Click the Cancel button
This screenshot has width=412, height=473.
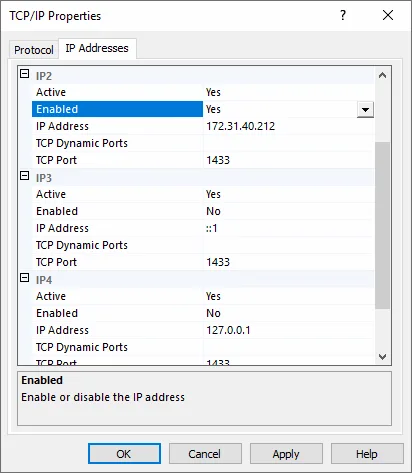(x=205, y=454)
